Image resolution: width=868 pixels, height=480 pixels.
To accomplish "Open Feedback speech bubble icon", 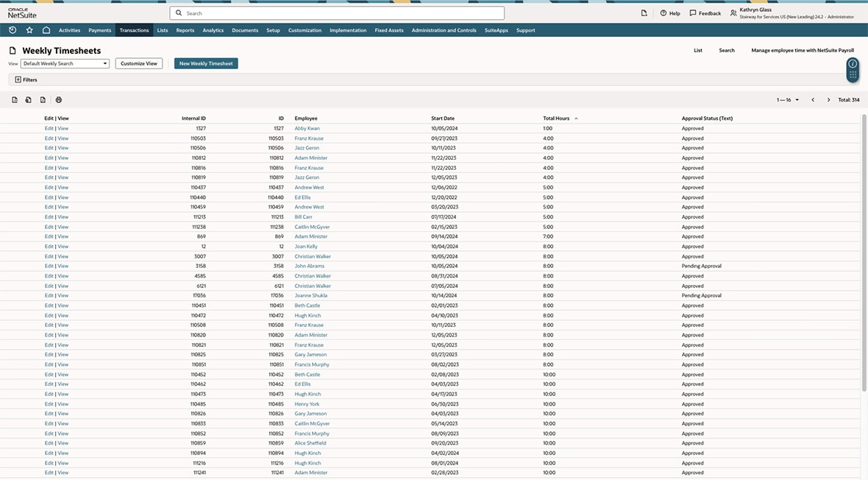I will point(693,13).
